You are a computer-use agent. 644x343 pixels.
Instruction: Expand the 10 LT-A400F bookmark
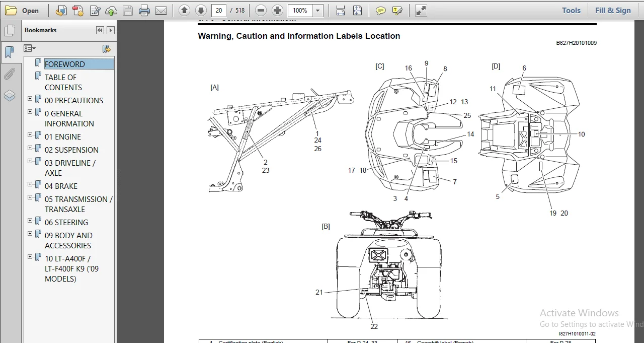coord(30,257)
